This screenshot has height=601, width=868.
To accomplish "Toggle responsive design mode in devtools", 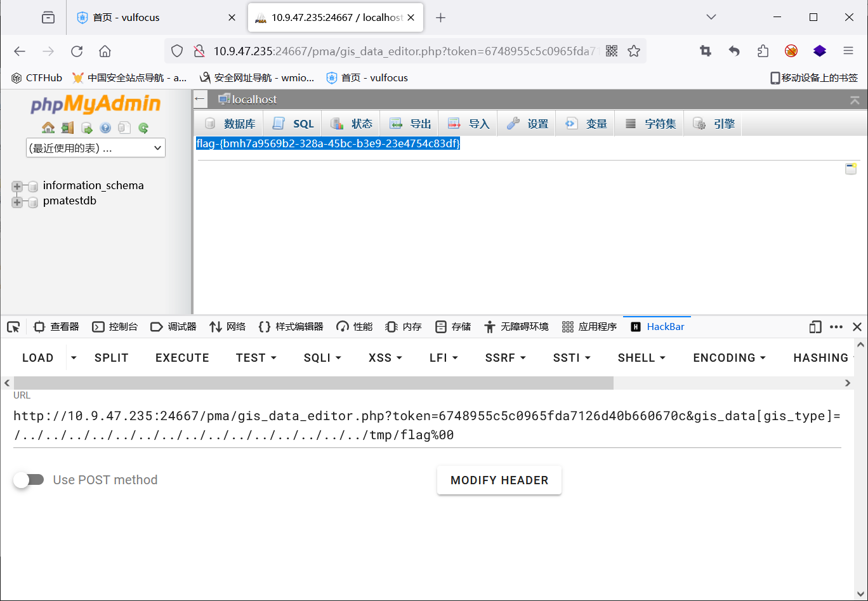I will tap(815, 326).
